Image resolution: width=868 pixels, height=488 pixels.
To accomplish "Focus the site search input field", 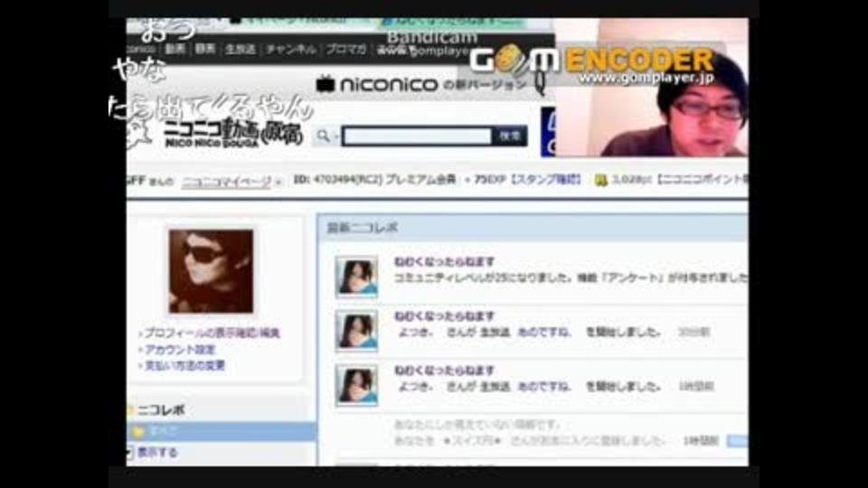I will coord(417,136).
